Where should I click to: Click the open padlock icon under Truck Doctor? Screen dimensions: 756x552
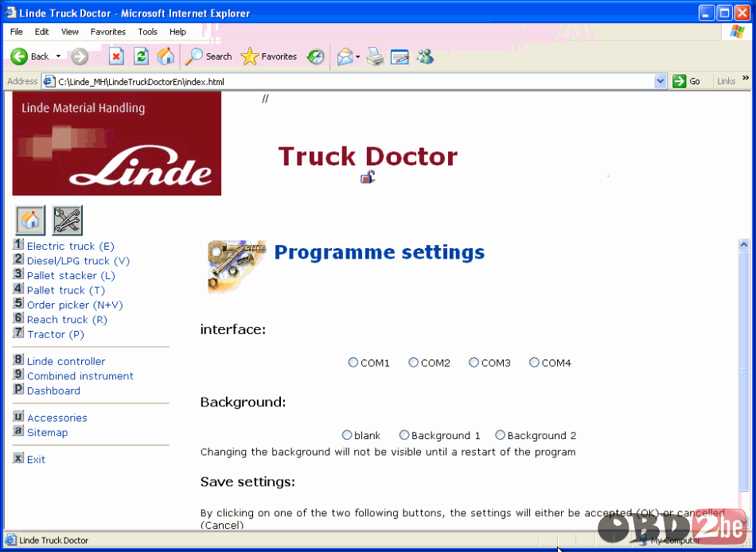click(368, 177)
